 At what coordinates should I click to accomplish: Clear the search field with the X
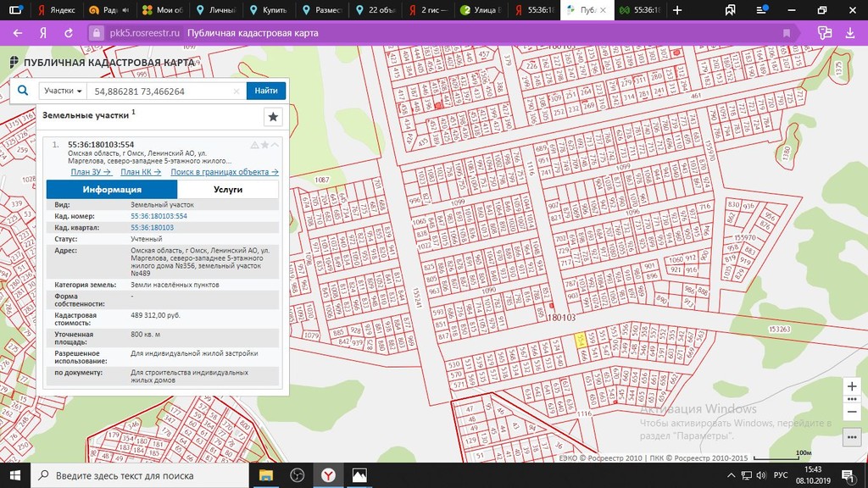coord(236,91)
